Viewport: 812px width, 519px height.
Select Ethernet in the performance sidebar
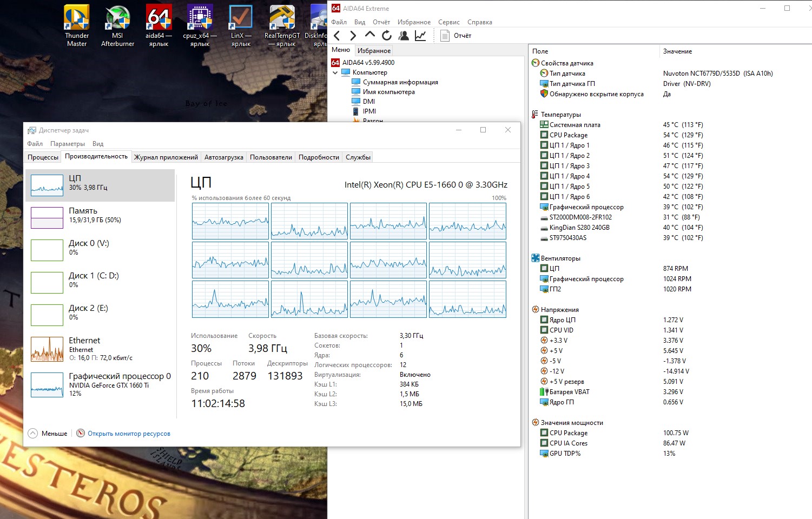point(100,349)
